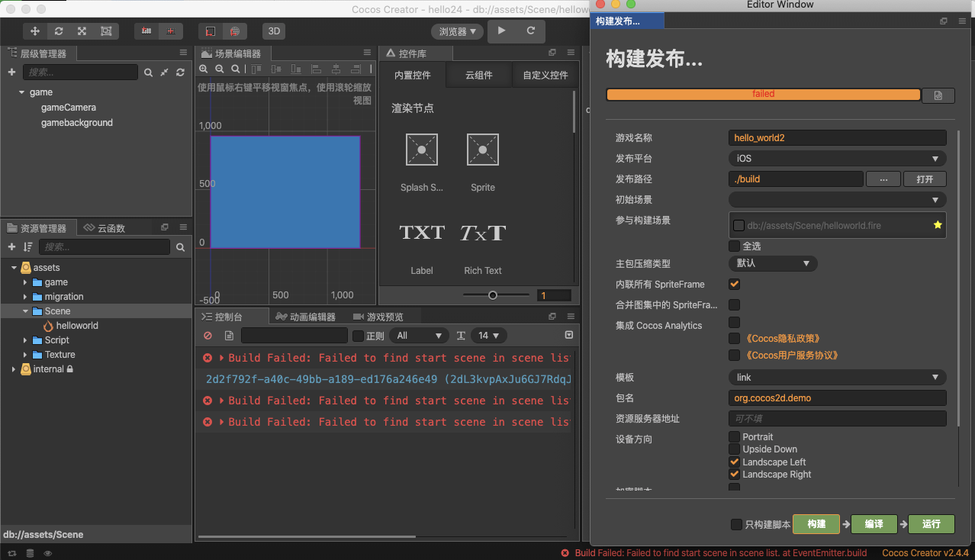Image resolution: width=975 pixels, height=560 pixels.
Task: Toggle the 3D view button
Action: (x=274, y=31)
